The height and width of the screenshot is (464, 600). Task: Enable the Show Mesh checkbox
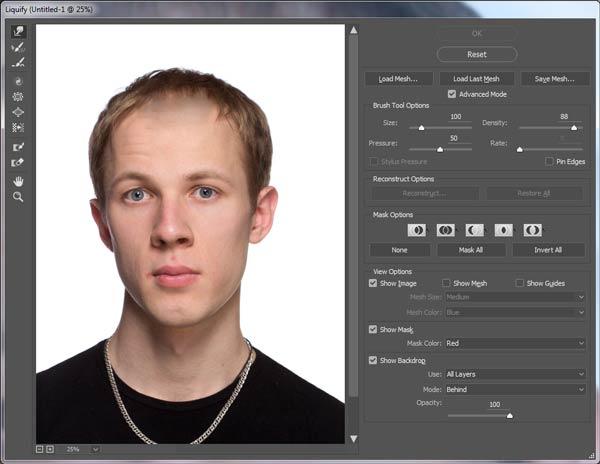(x=447, y=283)
